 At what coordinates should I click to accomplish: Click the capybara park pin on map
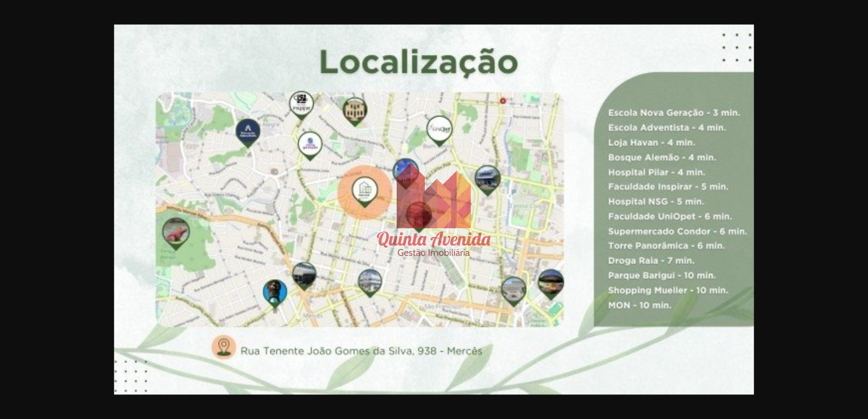point(176,232)
